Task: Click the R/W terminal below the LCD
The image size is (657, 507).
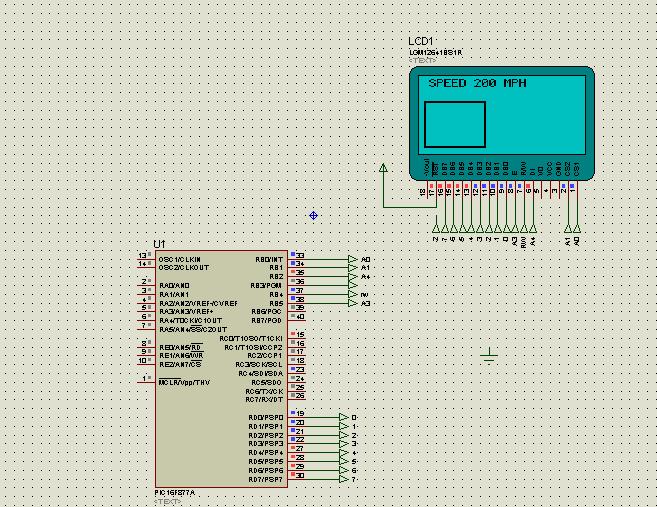Action: [524, 228]
